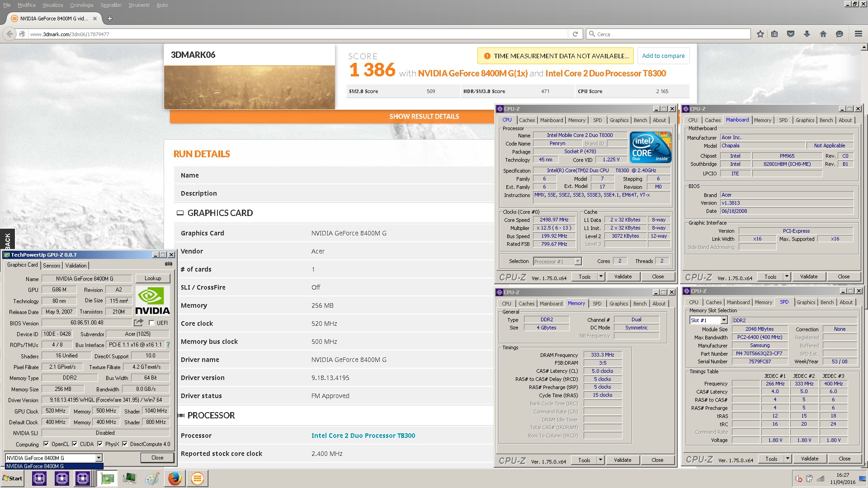
Task: Open the Strumenti menu
Action: (x=139, y=5)
